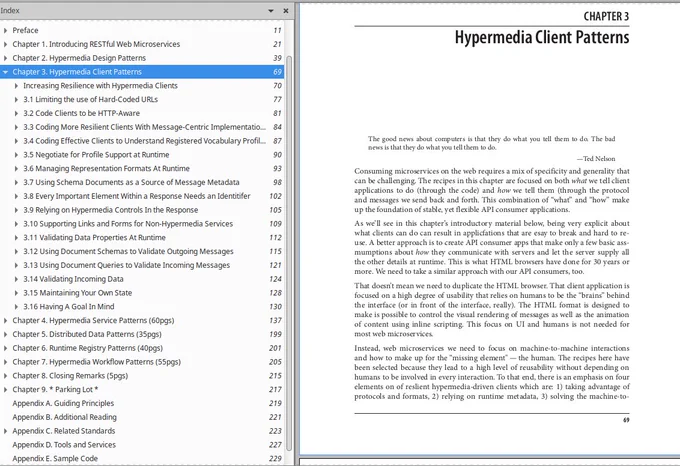Expand Increasing Resilience with Hypermedia Clients

(x=16, y=86)
